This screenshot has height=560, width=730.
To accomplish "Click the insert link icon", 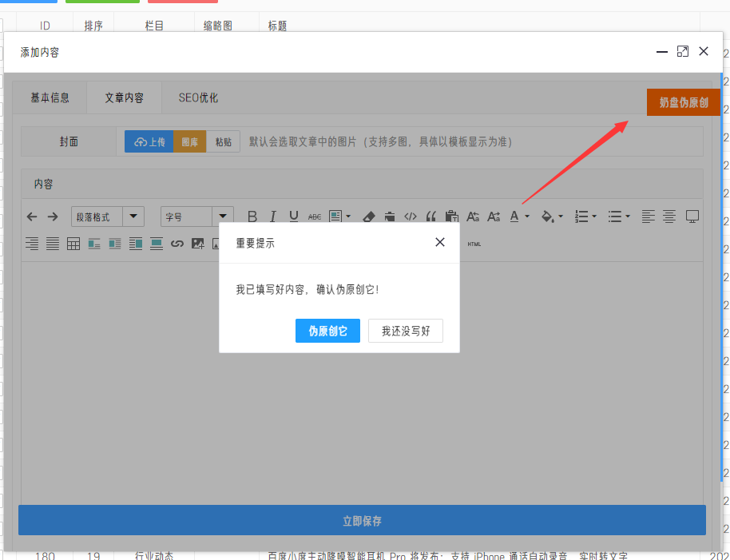I will (177, 244).
